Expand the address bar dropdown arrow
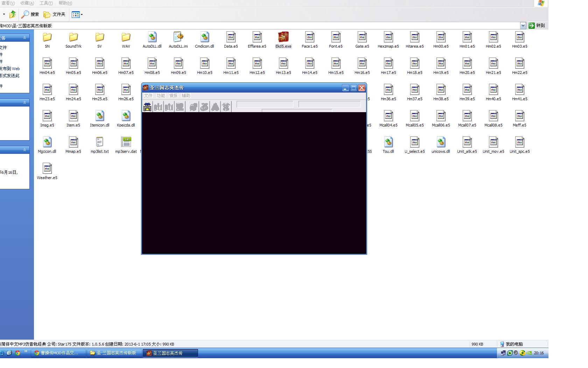The width and height of the screenshot is (588, 368). pos(523,26)
